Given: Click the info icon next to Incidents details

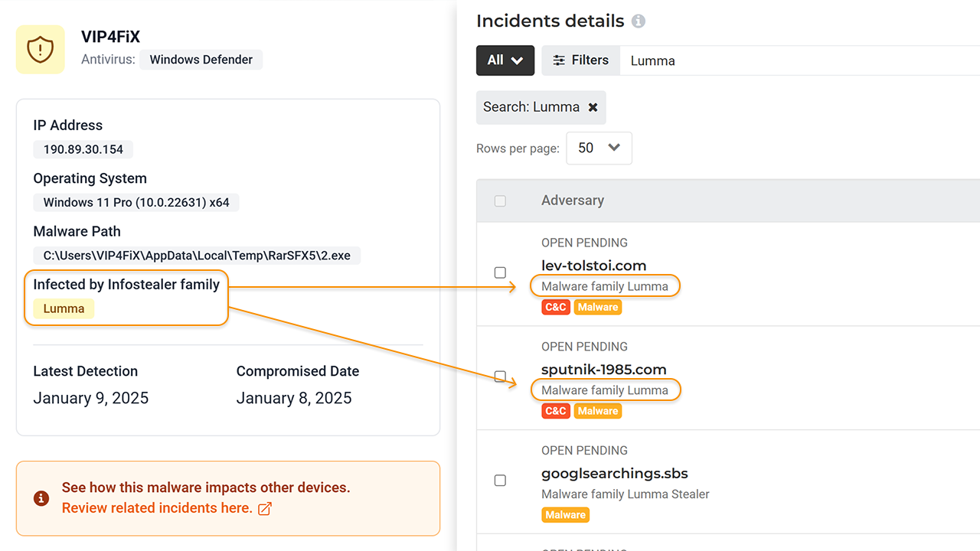Looking at the screenshot, I should tap(638, 21).
